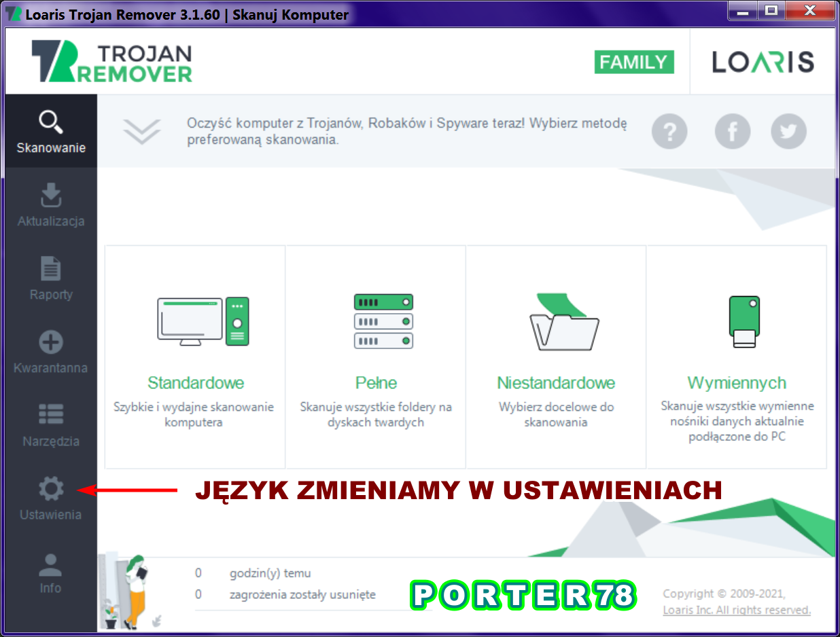The width and height of the screenshot is (840, 637).
Task: Click the help question mark icon
Action: (x=669, y=131)
